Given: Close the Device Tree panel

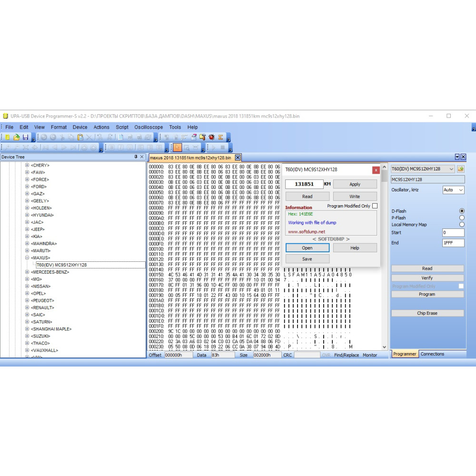Looking at the screenshot, I should (142, 157).
